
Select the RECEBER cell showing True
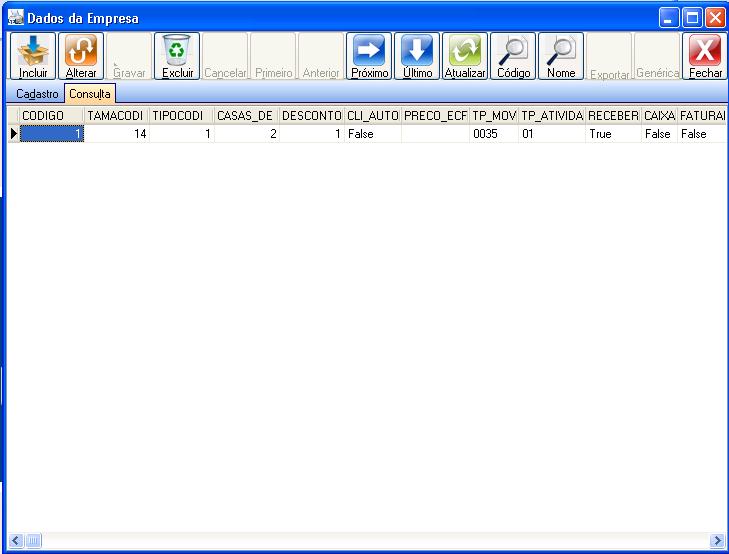click(x=612, y=134)
